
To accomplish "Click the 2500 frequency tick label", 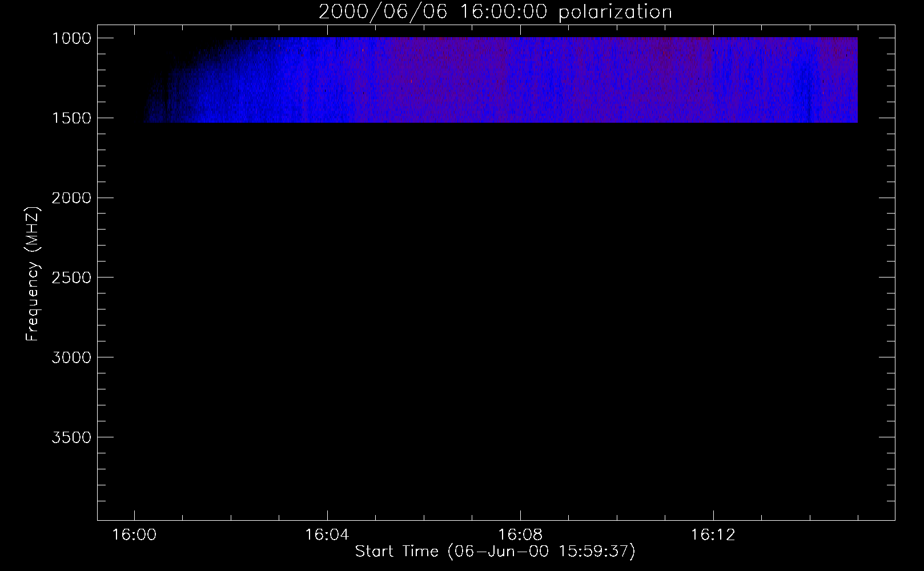I will point(71,278).
